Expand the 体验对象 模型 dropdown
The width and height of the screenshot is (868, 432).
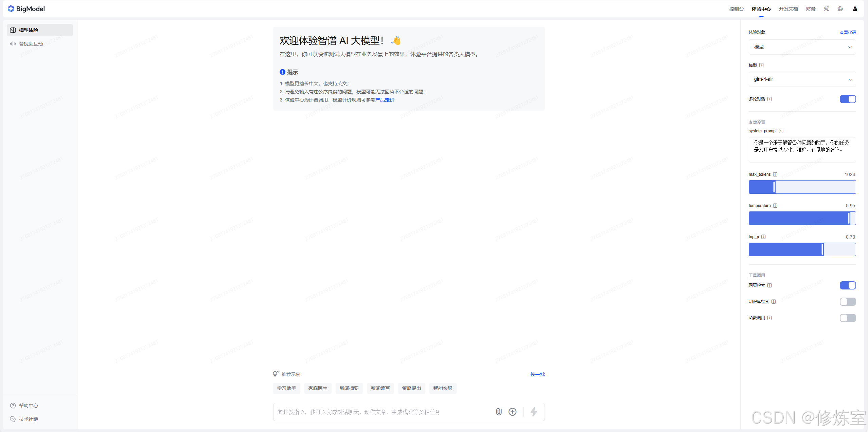coord(802,47)
